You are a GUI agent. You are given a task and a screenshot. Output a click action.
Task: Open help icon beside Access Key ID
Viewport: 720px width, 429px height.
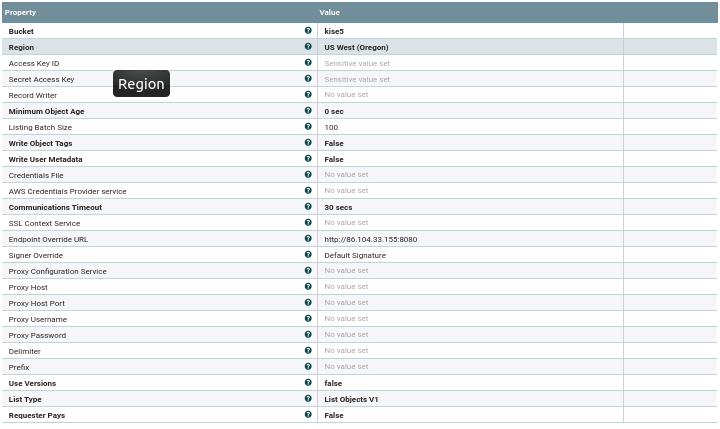point(308,62)
